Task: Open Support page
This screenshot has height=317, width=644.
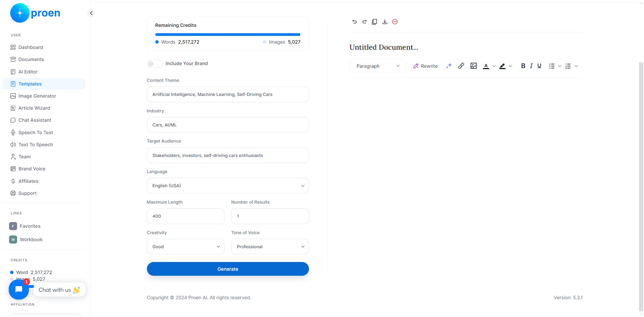Action: click(44, 193)
